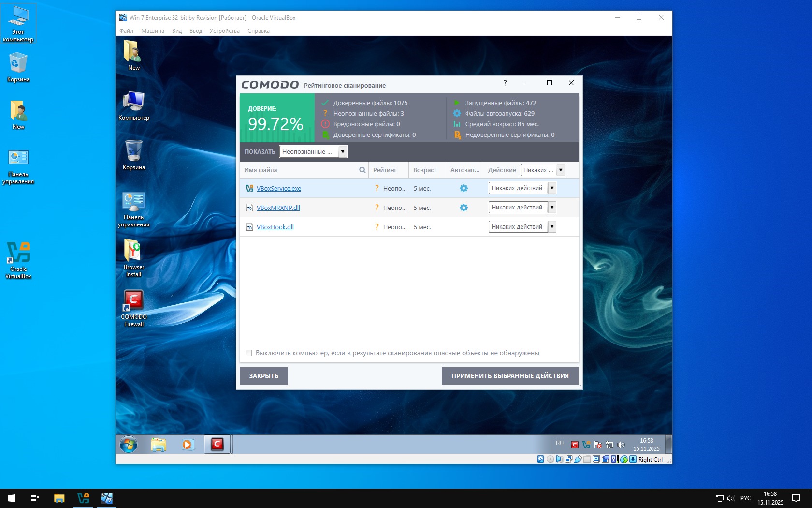Open the action dropdown for VBoxHook.dll
This screenshot has width=812, height=508.
(551, 227)
